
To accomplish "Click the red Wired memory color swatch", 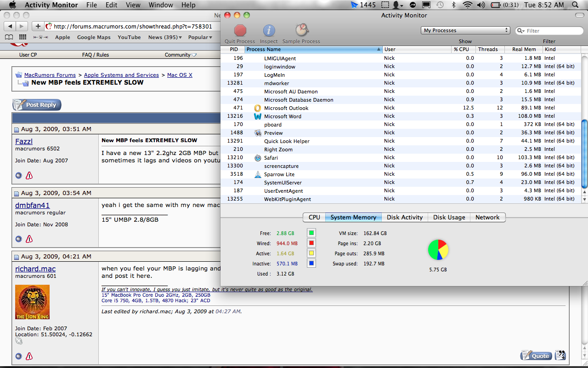I will (x=311, y=243).
